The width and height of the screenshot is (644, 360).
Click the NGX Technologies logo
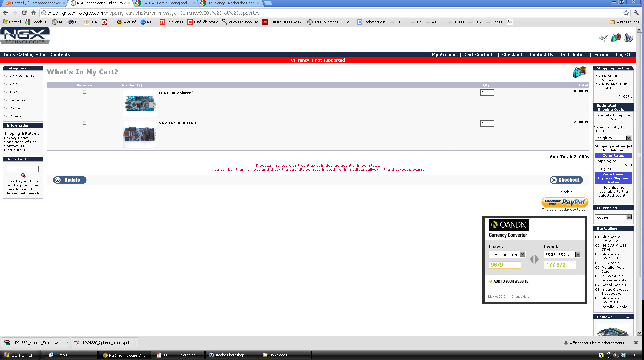(25, 36)
